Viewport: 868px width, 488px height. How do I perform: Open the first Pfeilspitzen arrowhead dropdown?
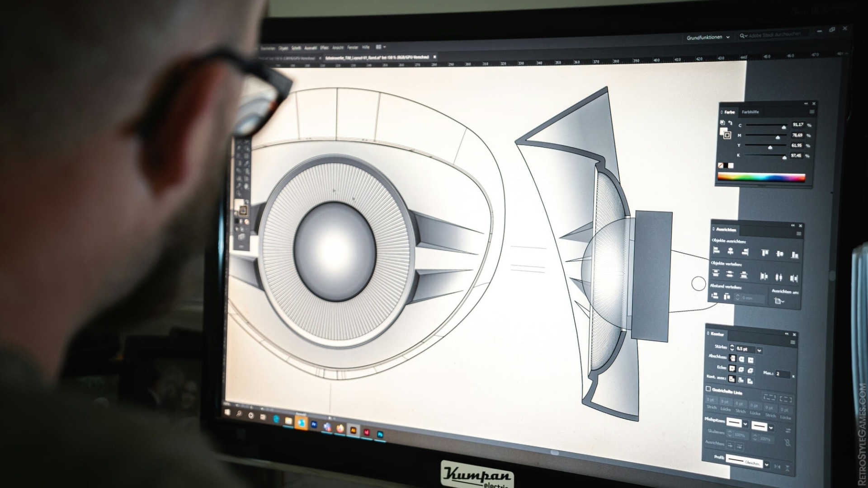point(745,425)
